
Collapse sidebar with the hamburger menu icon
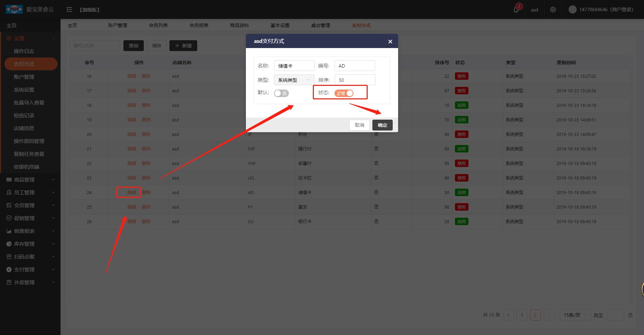[69, 9]
